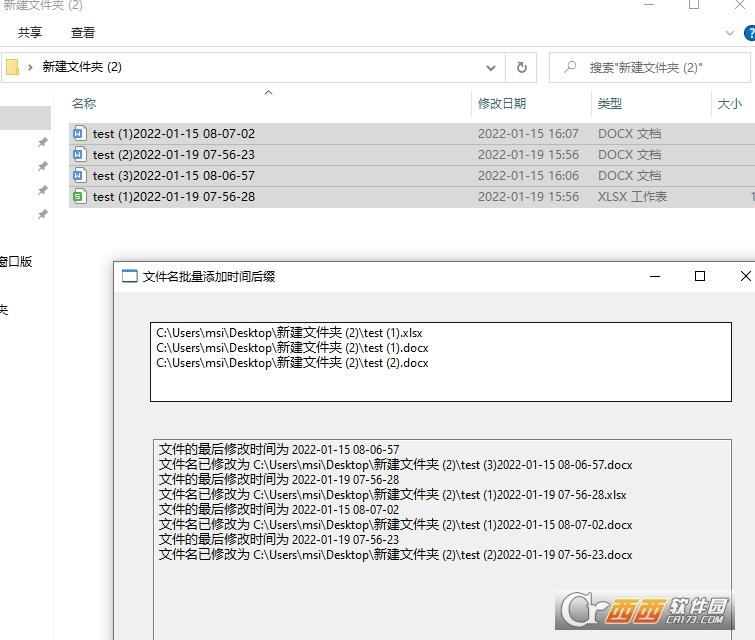This screenshot has width=755, height=640.
Task: Sort files by the 修改日期 column header
Action: click(502, 104)
